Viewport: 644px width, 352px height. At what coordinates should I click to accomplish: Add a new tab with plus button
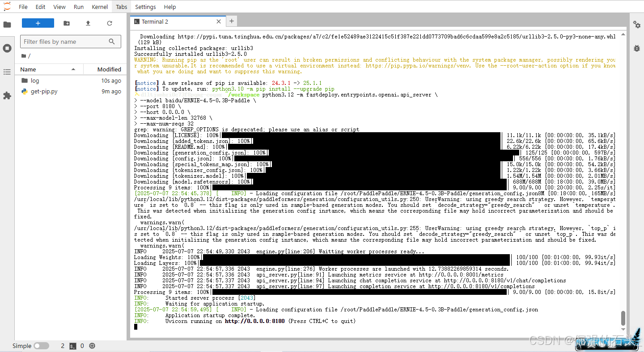point(231,21)
